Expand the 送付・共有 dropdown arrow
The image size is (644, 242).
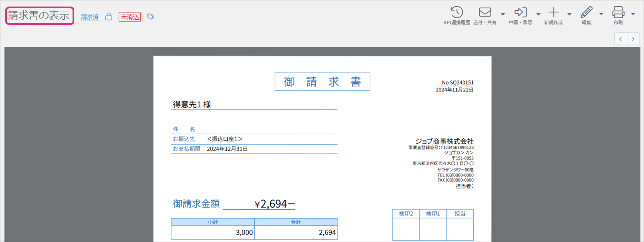[x=503, y=14]
